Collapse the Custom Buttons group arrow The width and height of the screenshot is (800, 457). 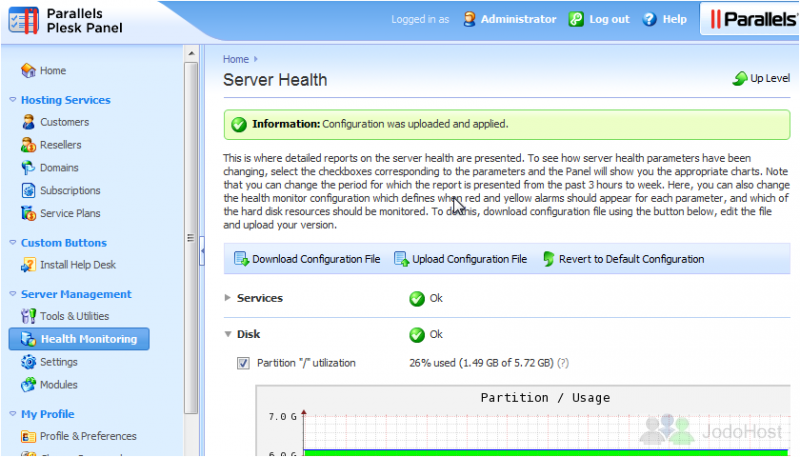point(13,243)
